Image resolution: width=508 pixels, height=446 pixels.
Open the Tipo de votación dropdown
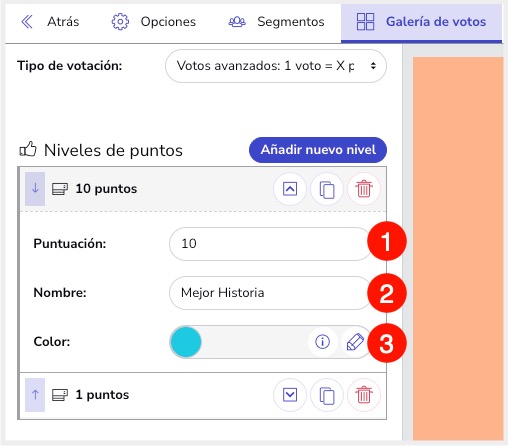point(276,66)
